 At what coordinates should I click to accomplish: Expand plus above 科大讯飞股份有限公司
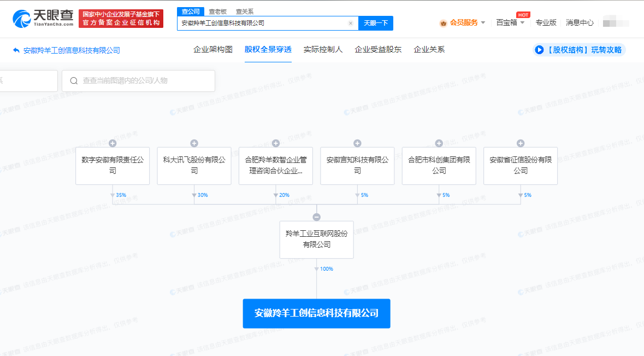pos(194,143)
